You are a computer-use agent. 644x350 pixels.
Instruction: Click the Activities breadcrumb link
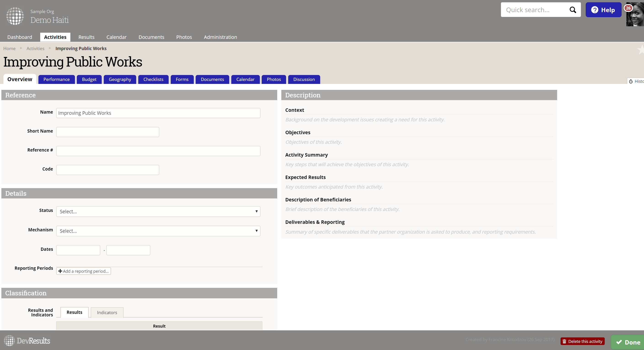[35, 48]
